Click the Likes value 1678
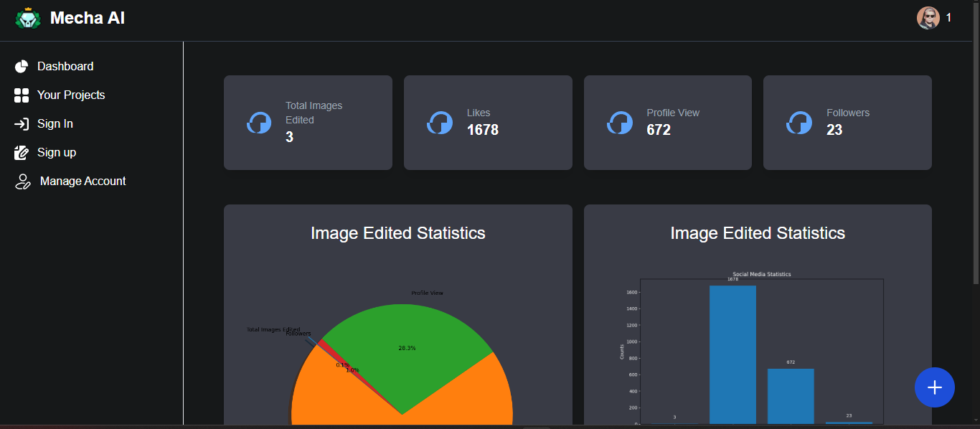The height and width of the screenshot is (429, 980). (483, 130)
